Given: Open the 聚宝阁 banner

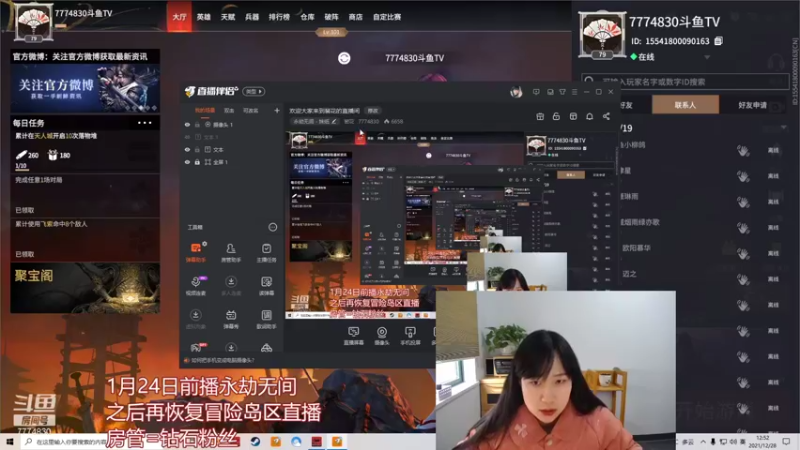Looking at the screenshot, I should coord(85,288).
